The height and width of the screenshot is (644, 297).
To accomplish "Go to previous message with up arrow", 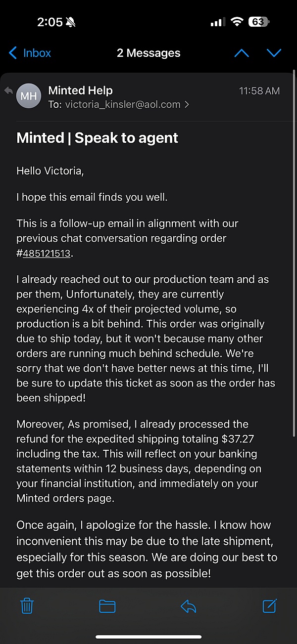I will (x=242, y=53).
